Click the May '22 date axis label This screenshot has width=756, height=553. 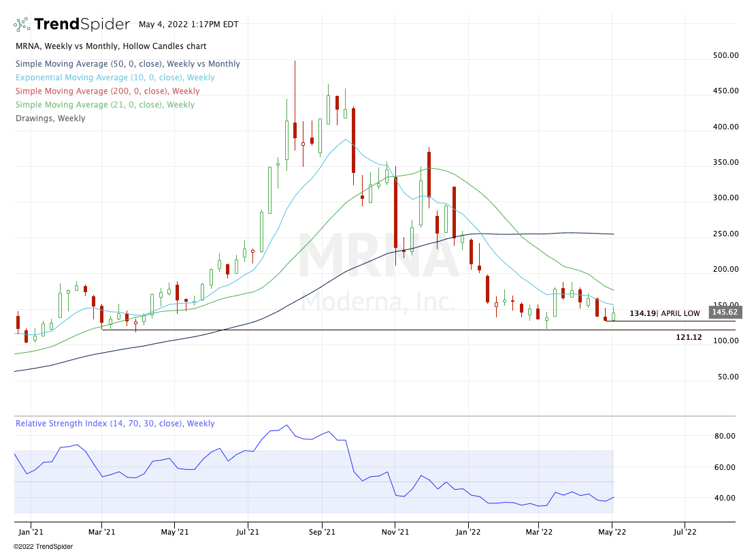[612, 532]
